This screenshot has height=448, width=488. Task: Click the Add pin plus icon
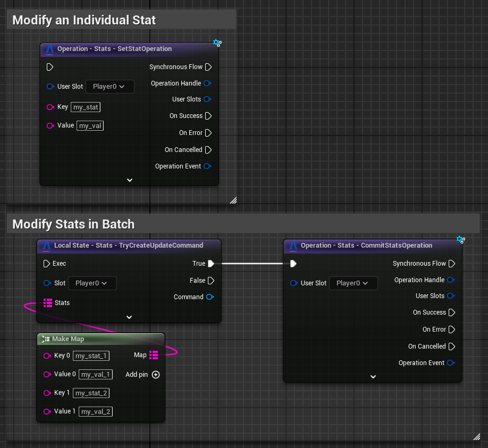click(156, 375)
